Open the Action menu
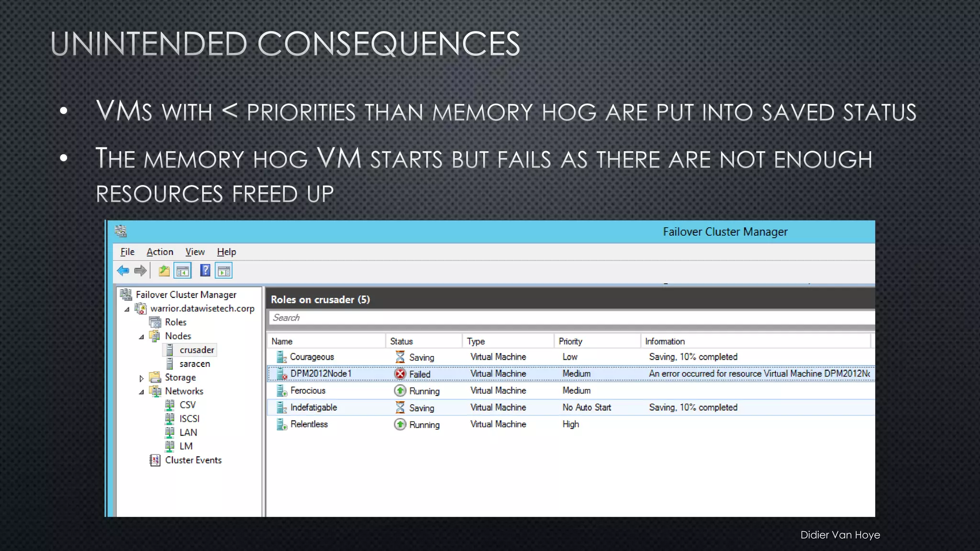980x551 pixels. (x=160, y=252)
